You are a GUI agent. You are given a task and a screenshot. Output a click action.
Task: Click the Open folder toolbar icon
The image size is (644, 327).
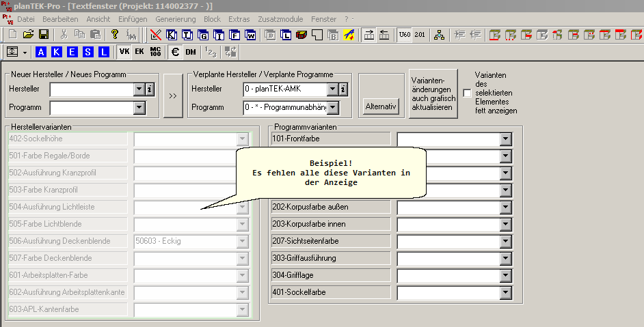[x=28, y=34]
